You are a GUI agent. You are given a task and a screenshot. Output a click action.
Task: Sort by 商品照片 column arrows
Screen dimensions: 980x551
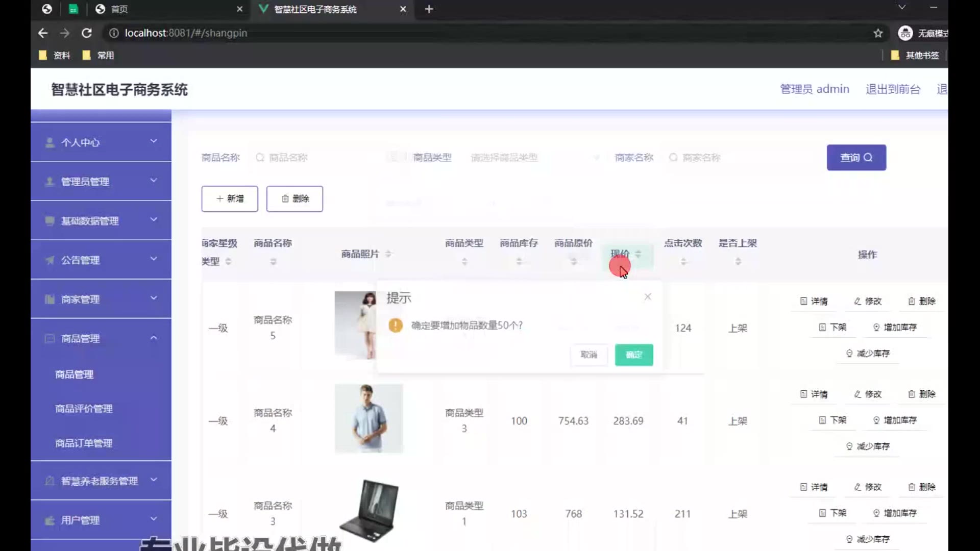tap(388, 254)
